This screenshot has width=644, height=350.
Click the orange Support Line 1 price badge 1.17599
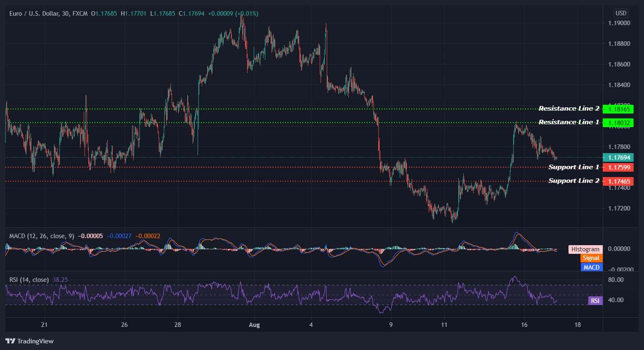(619, 168)
